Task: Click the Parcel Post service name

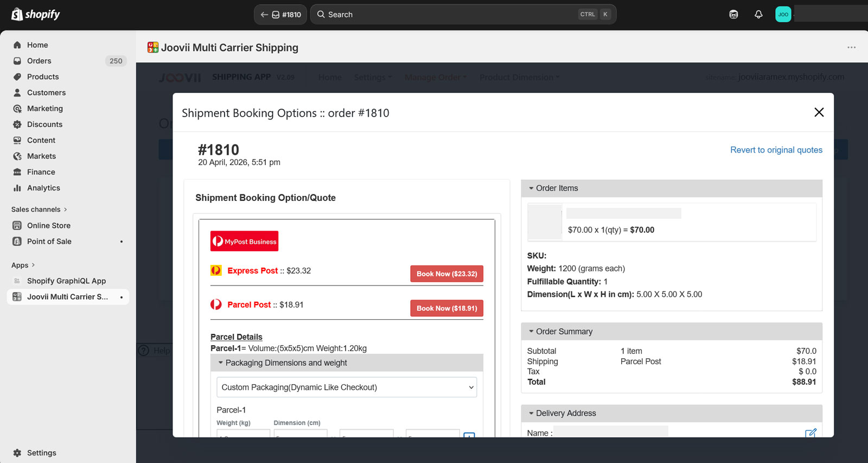Action: point(249,305)
